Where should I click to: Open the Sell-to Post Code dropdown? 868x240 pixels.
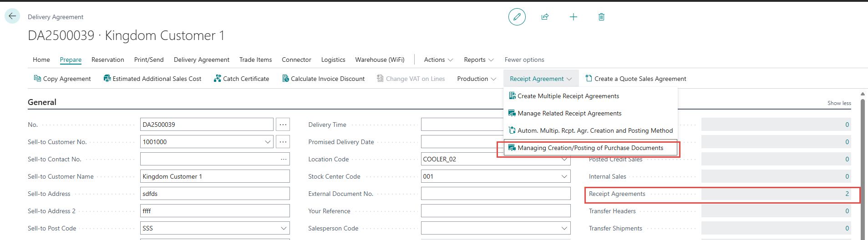click(284, 228)
